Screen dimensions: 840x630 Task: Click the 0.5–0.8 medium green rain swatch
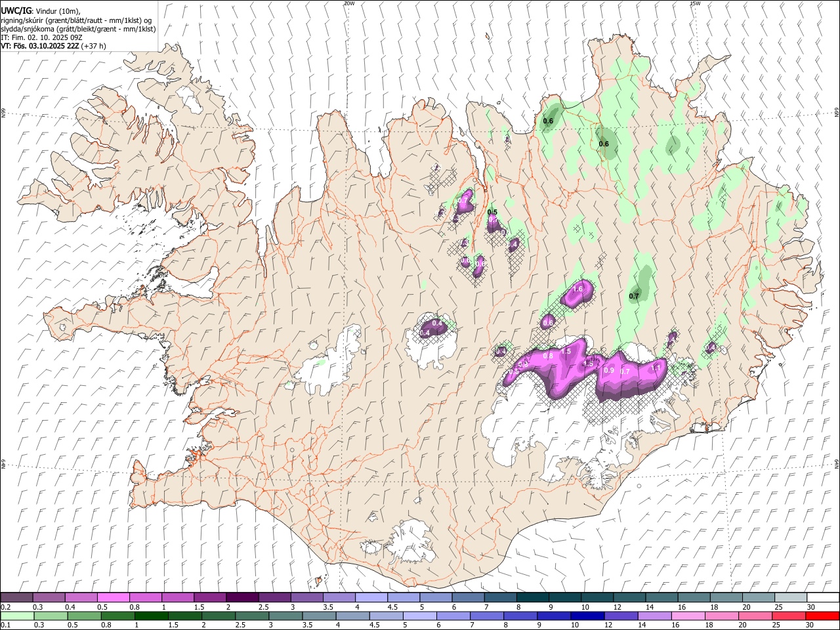[85, 616]
